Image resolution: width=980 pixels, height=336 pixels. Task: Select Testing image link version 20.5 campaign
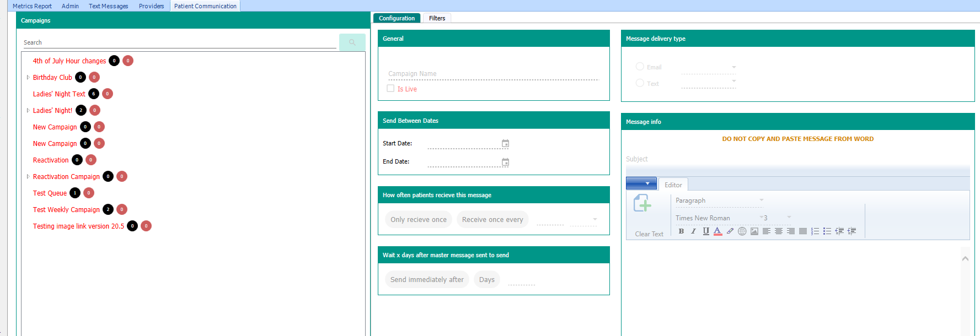click(78, 226)
